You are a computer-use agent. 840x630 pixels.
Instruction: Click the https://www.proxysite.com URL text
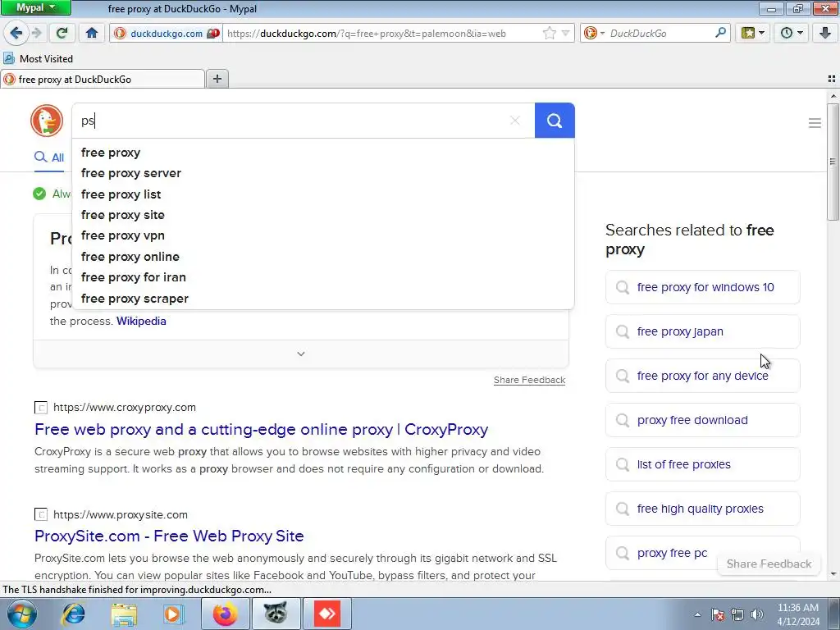[x=121, y=515]
